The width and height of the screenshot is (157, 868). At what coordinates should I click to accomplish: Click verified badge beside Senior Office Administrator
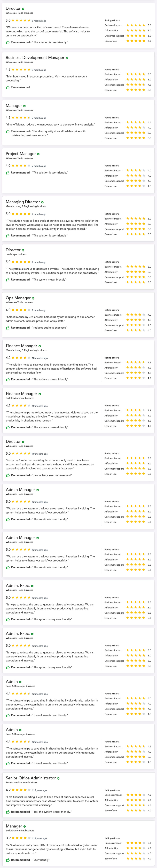(x=58, y=778)
